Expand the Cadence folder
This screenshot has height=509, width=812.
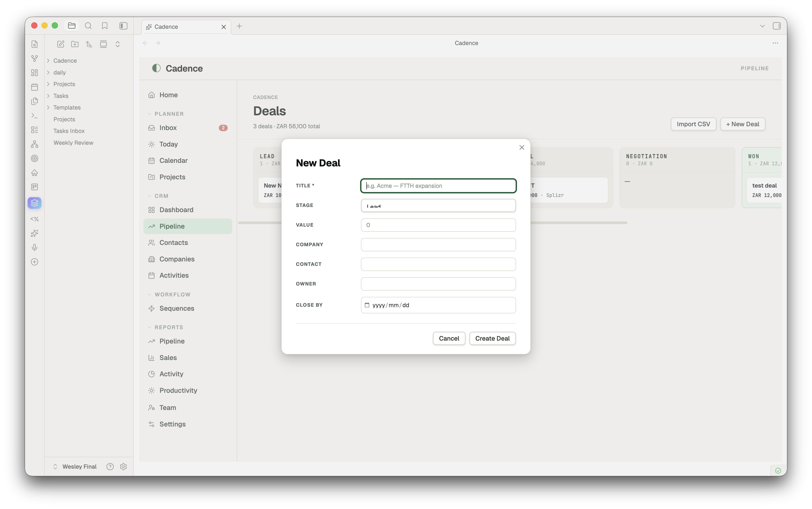(x=48, y=61)
